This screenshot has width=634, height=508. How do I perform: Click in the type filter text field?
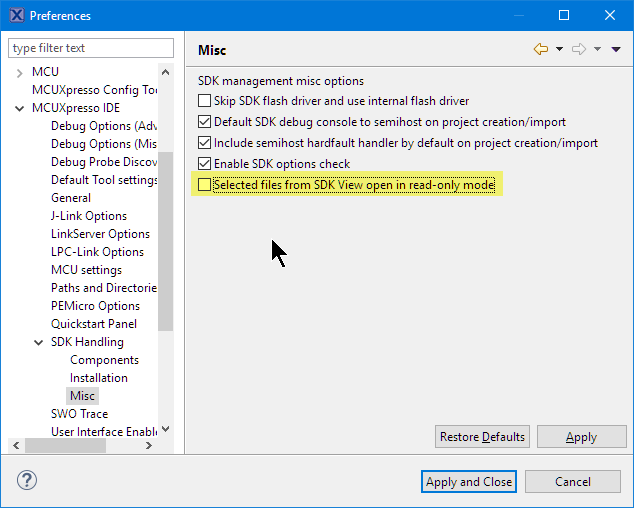coord(90,48)
